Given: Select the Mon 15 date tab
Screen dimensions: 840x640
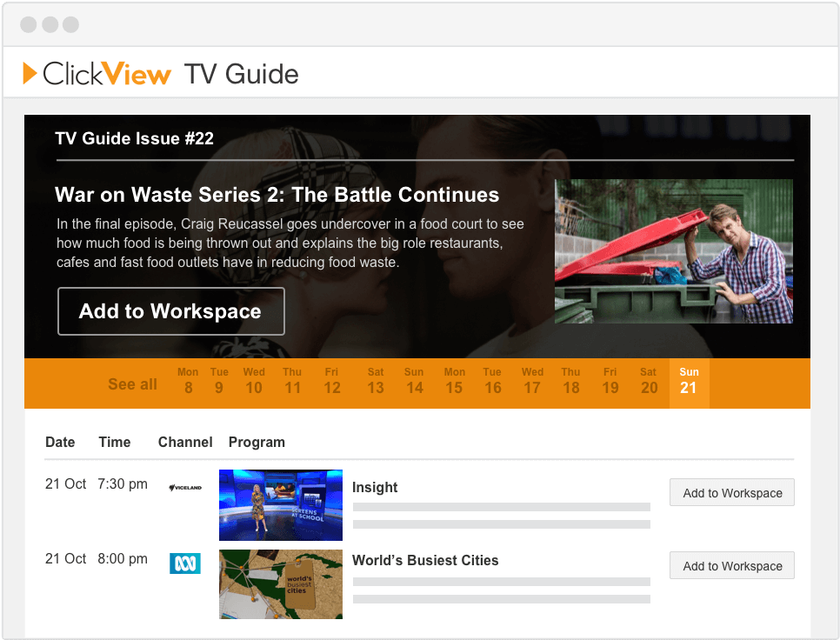Looking at the screenshot, I should coord(454,381).
